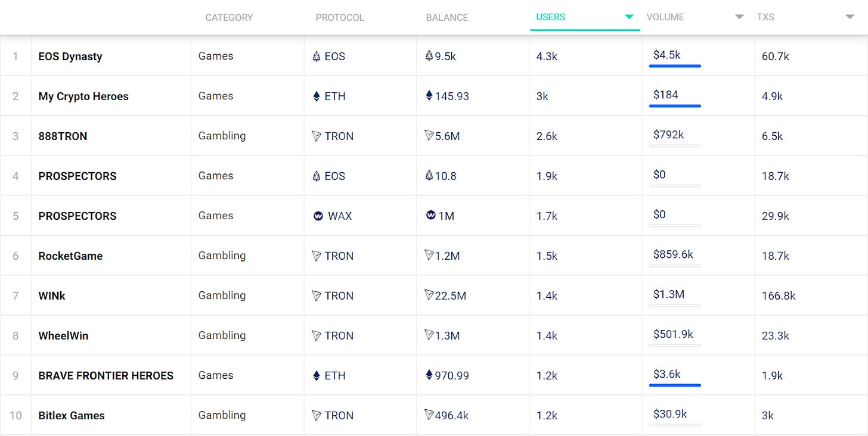Click the $792k volume value
Viewport: 868px width, 436px height.
coord(668,135)
